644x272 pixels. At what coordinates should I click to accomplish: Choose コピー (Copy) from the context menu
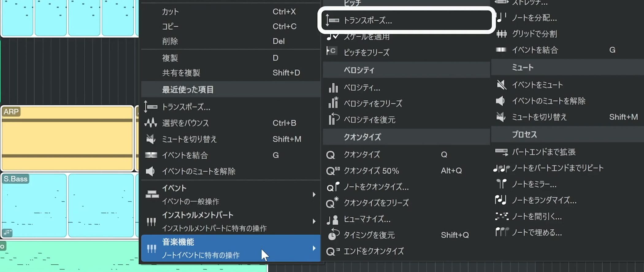pos(170,26)
